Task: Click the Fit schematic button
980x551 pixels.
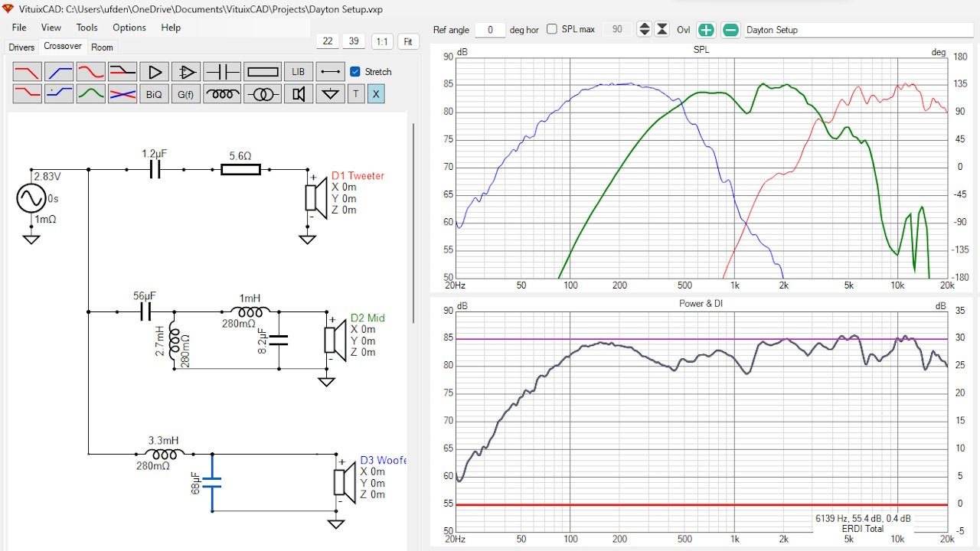Action: (408, 41)
